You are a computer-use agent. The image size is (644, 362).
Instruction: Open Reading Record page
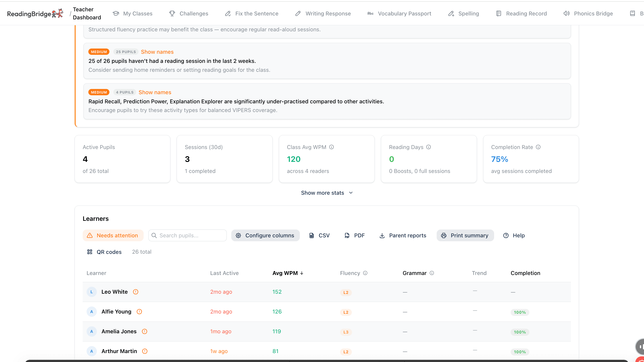pos(521,13)
